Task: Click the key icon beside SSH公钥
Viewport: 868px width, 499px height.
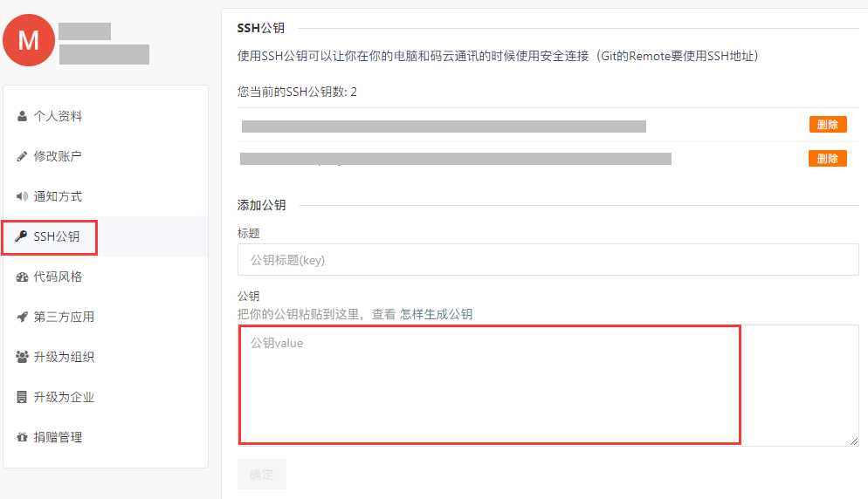Action: (21, 236)
